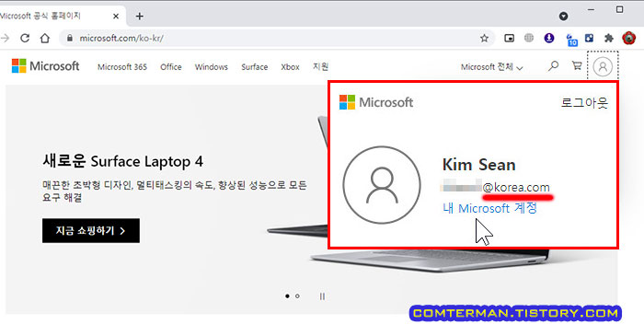644x336 pixels.
Task: Open the Windows navigation link
Action: (x=211, y=67)
